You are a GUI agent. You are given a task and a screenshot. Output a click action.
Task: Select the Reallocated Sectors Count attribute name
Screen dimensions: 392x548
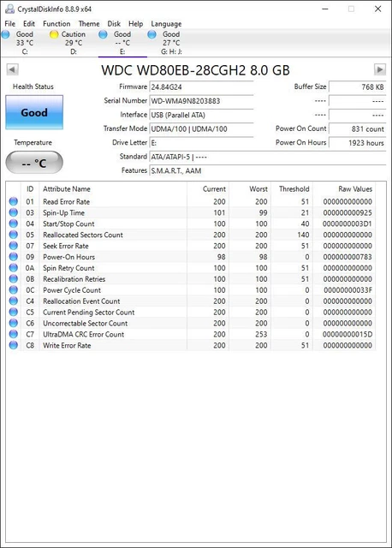(83, 235)
